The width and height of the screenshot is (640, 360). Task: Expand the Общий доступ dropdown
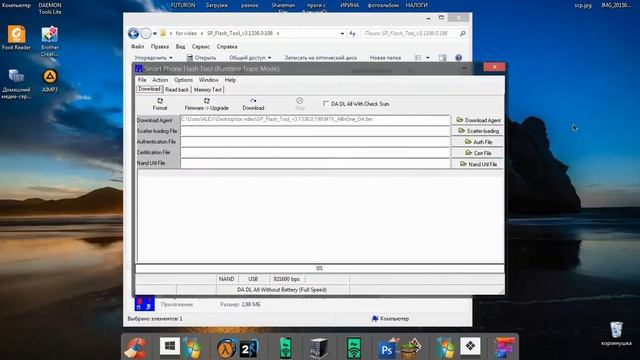(x=250, y=58)
